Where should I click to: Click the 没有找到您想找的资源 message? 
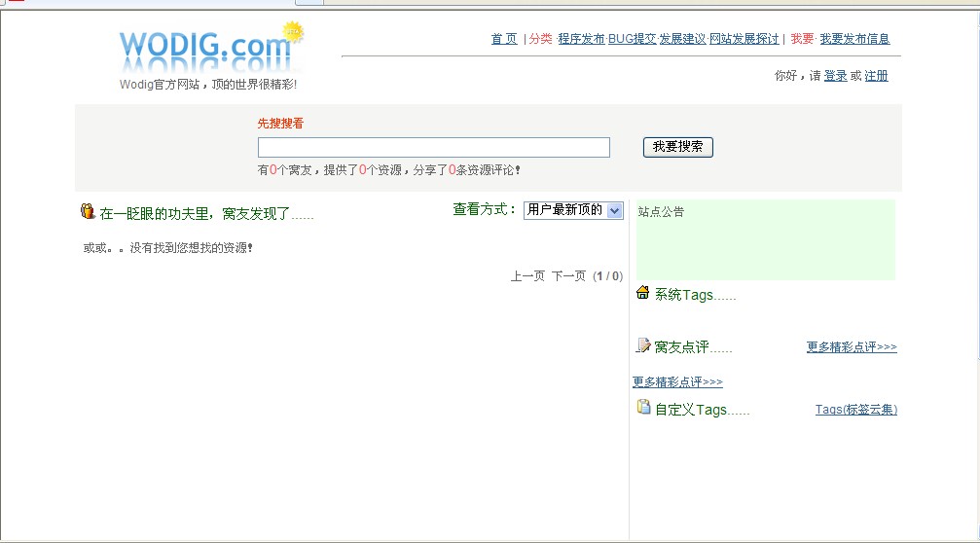167,248
